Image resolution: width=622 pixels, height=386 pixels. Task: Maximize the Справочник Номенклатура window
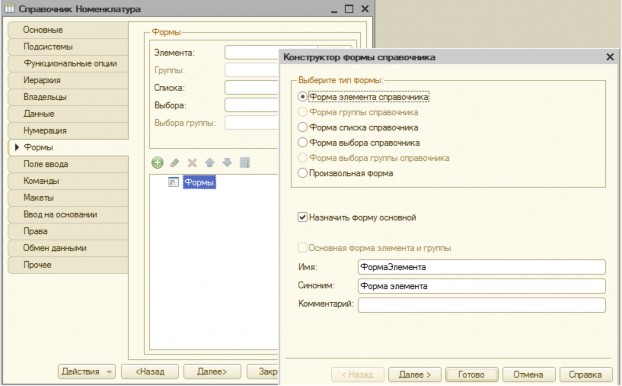(x=349, y=8)
